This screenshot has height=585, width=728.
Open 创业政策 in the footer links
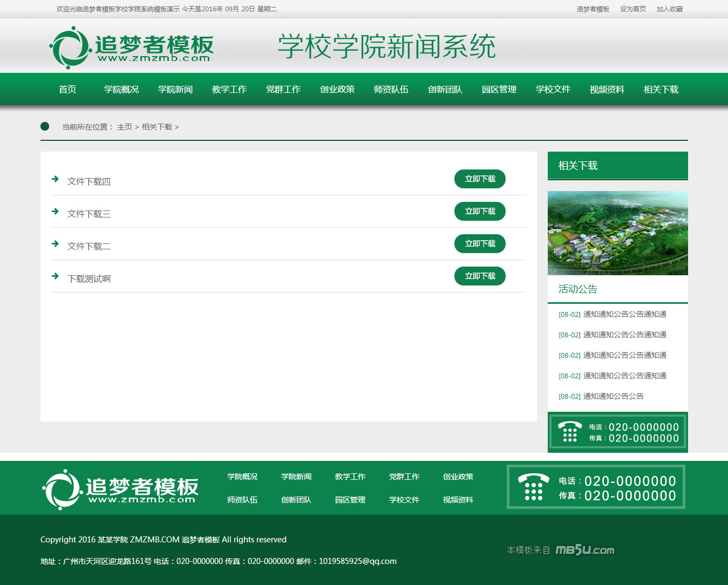pos(458,477)
